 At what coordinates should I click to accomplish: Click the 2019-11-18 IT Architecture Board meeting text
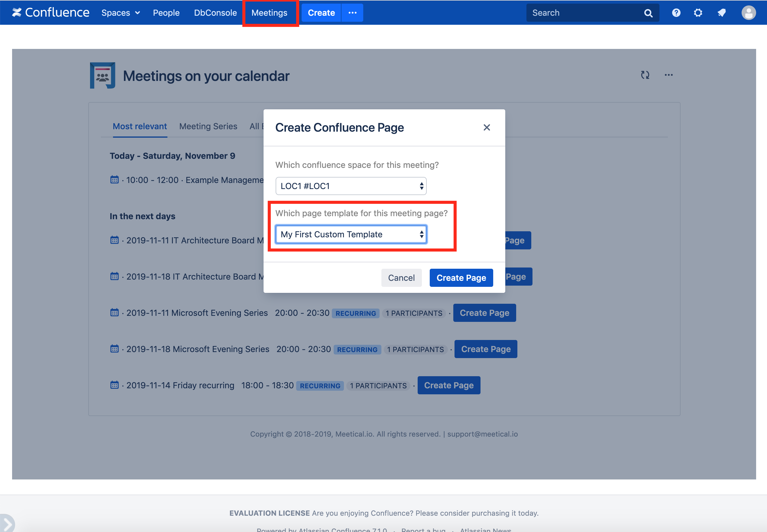[195, 277]
